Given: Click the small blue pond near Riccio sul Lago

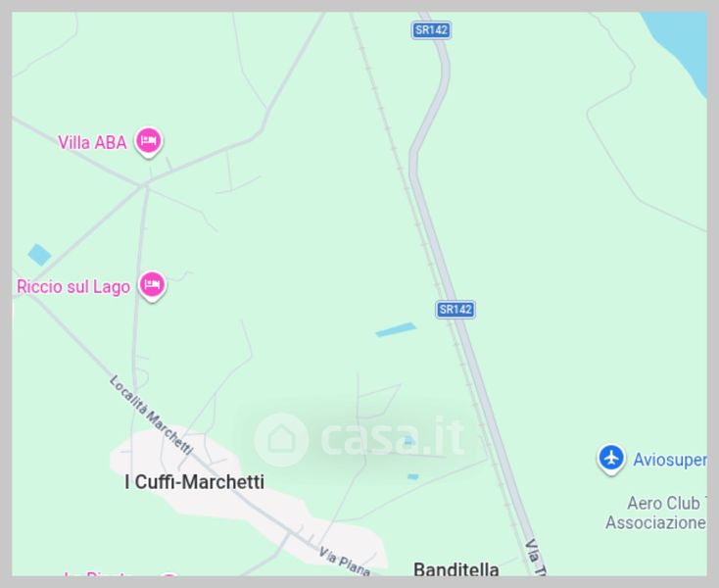Looking at the screenshot, I should 39,255.
